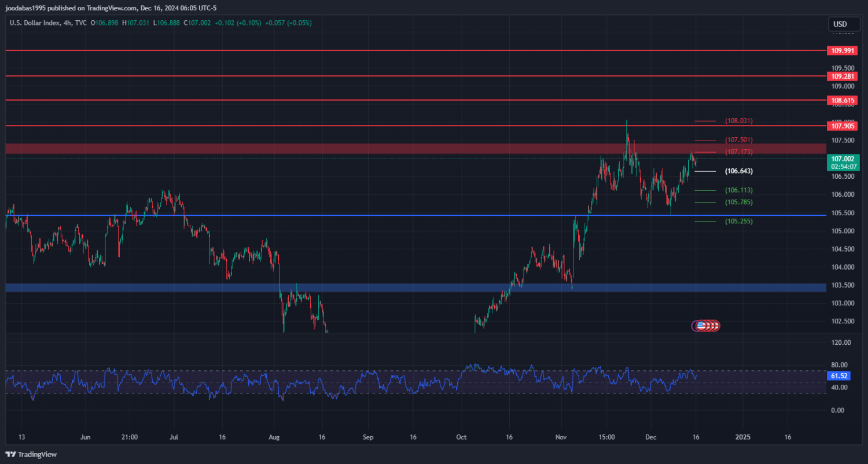Screen dimensions: 868x464
Task: Click the 21:00 label on time axis
Action: pos(130,437)
